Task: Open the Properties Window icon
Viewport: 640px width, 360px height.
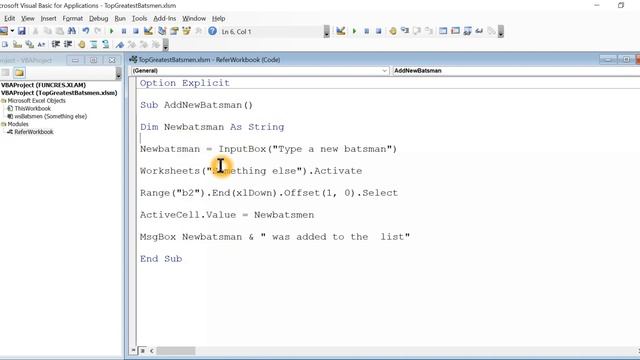Action: [x=174, y=31]
